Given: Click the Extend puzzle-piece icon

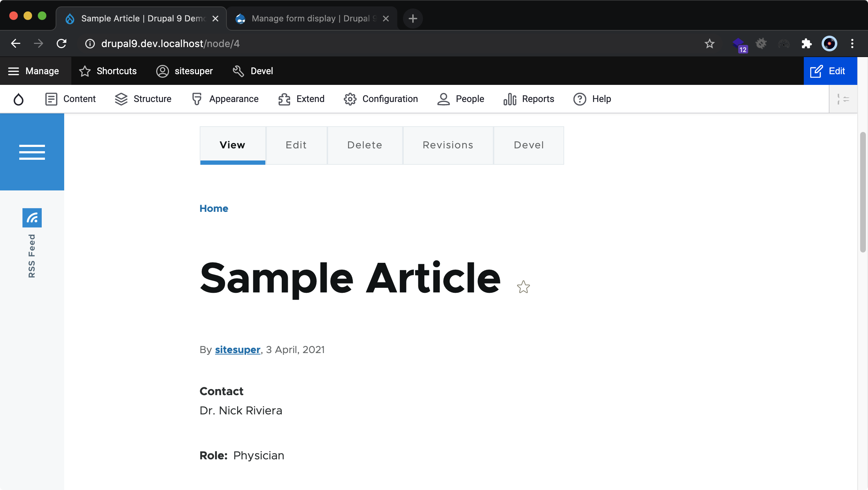Looking at the screenshot, I should tap(284, 99).
